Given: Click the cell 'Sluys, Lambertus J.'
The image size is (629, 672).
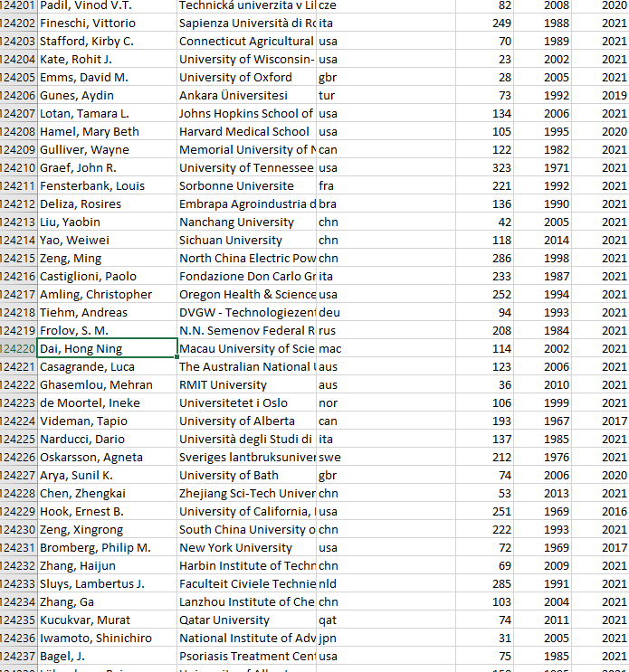Looking at the screenshot, I should click(x=107, y=583).
